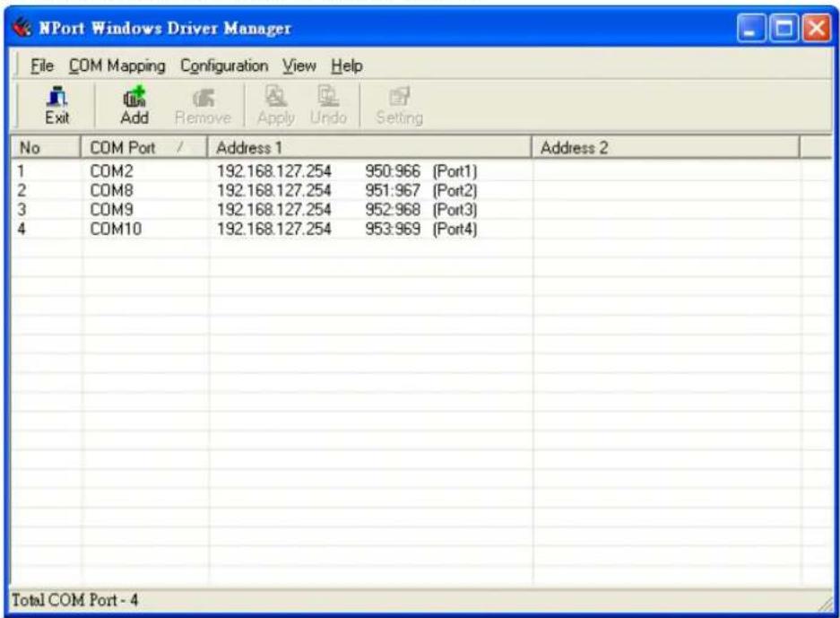The width and height of the screenshot is (840, 618).
Task: Click the 953:969 port value
Action: (x=393, y=230)
